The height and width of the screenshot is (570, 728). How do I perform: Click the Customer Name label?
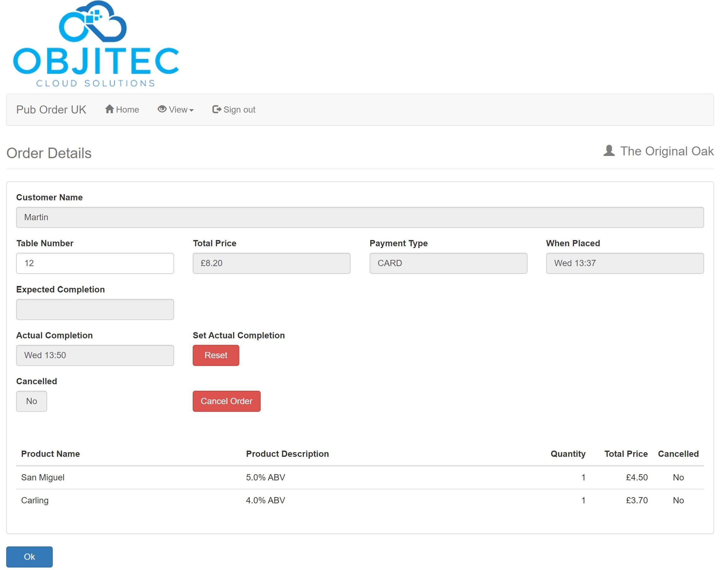coord(49,198)
